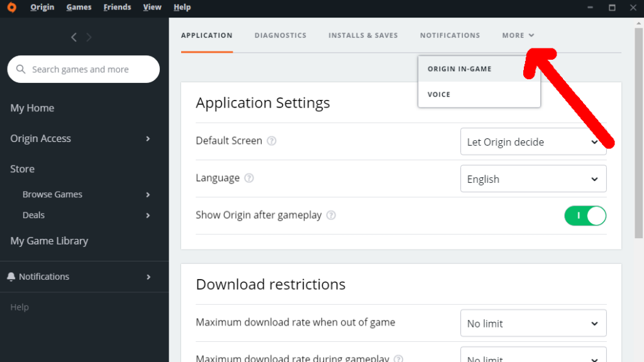
Task: Expand Notifications panel in sidebar
Action: point(148,277)
